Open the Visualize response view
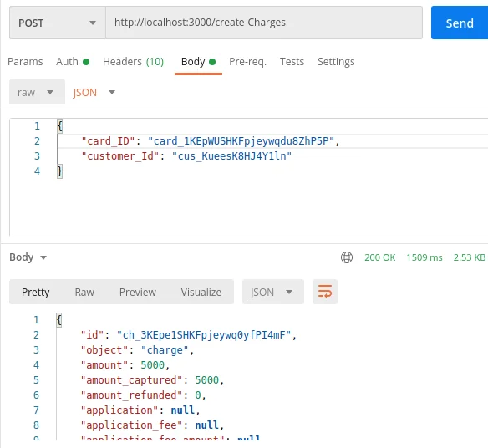 pyautogui.click(x=201, y=292)
